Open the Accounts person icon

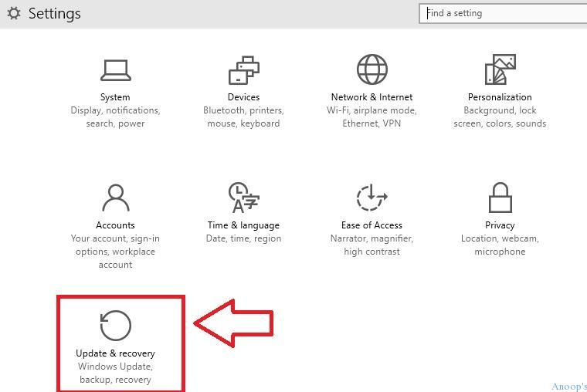click(116, 198)
